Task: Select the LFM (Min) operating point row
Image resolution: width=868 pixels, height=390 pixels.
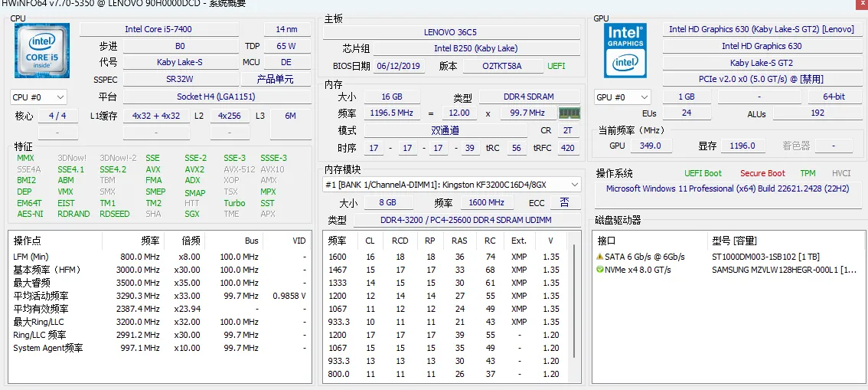Action: [160, 257]
